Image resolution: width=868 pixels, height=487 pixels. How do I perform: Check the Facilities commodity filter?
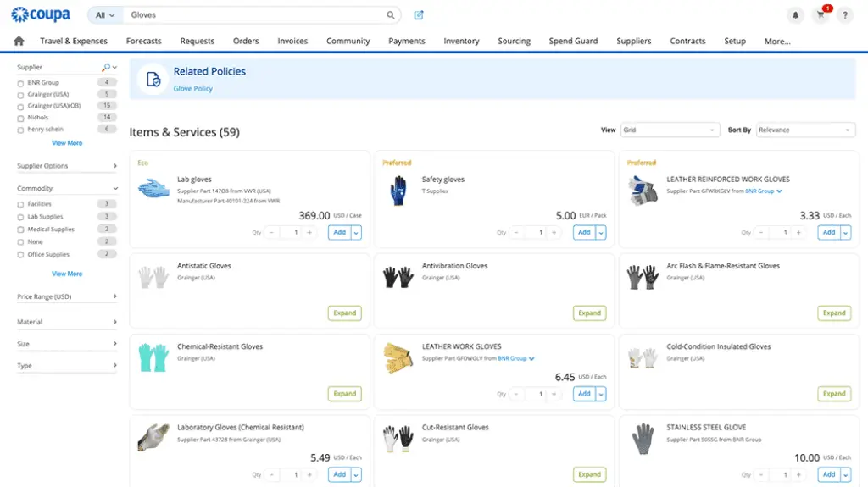click(x=20, y=205)
